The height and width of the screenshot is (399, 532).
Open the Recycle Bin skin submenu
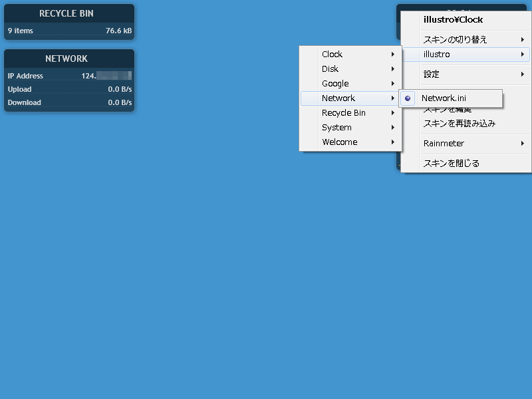(350, 112)
